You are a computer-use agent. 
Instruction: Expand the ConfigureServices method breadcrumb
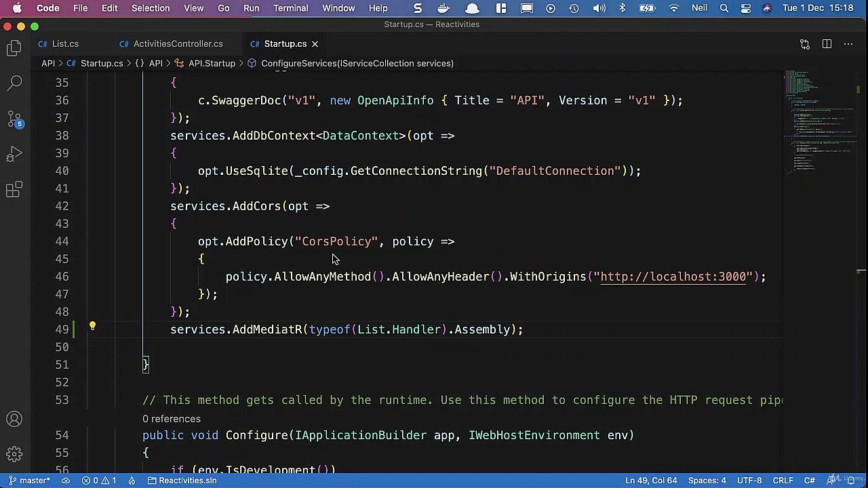pyautogui.click(x=350, y=63)
